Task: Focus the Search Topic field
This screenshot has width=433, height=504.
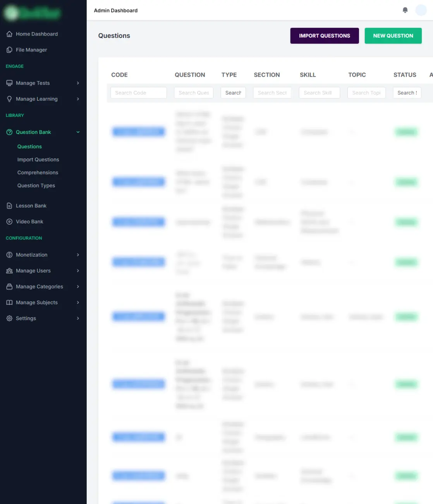Action: click(366, 93)
